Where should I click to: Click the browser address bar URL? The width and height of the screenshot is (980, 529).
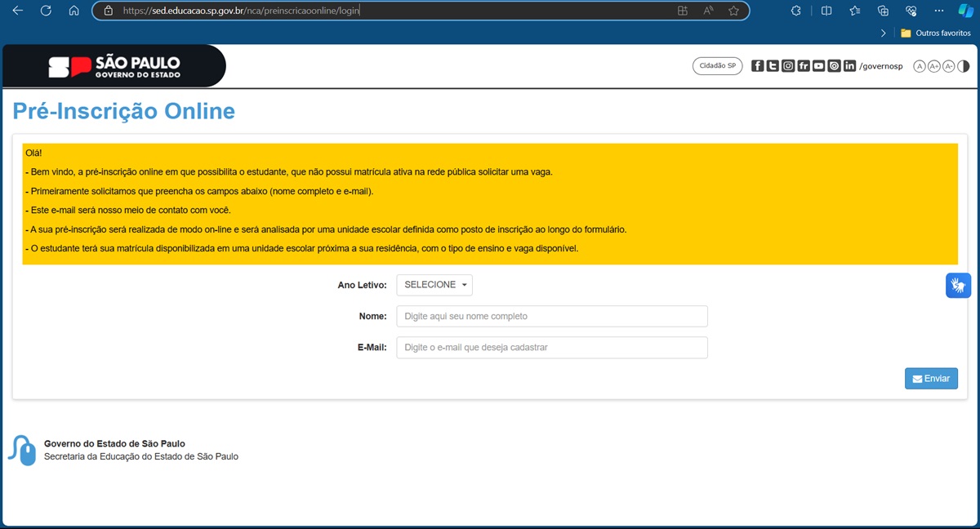(x=241, y=11)
